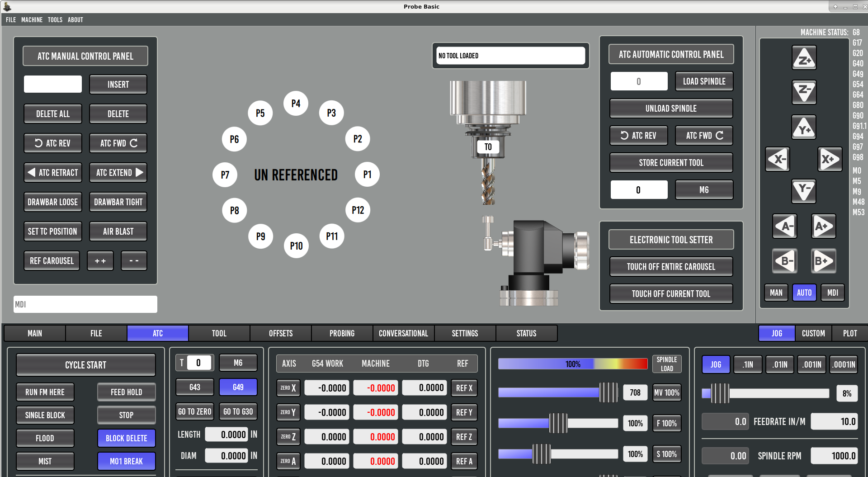The width and height of the screenshot is (868, 477).
Task: Activate G43 tool length offset
Action: pyautogui.click(x=195, y=387)
